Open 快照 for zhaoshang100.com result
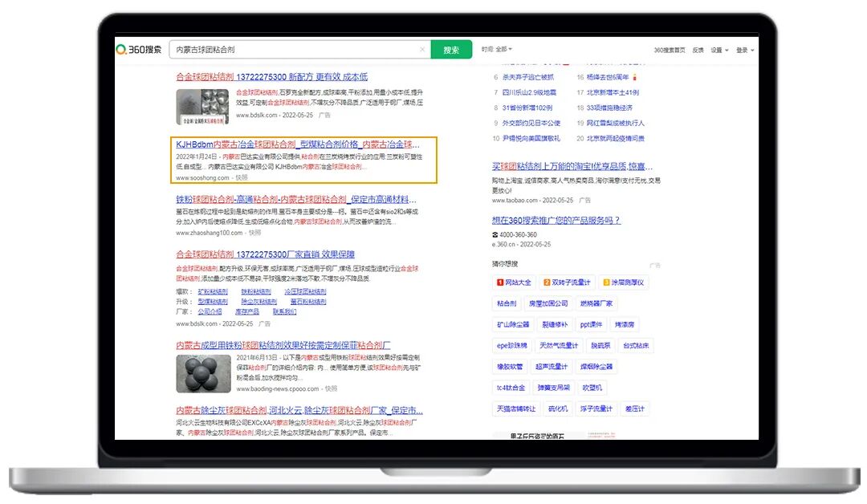Viewport: 867px width, 504px height. (255, 233)
